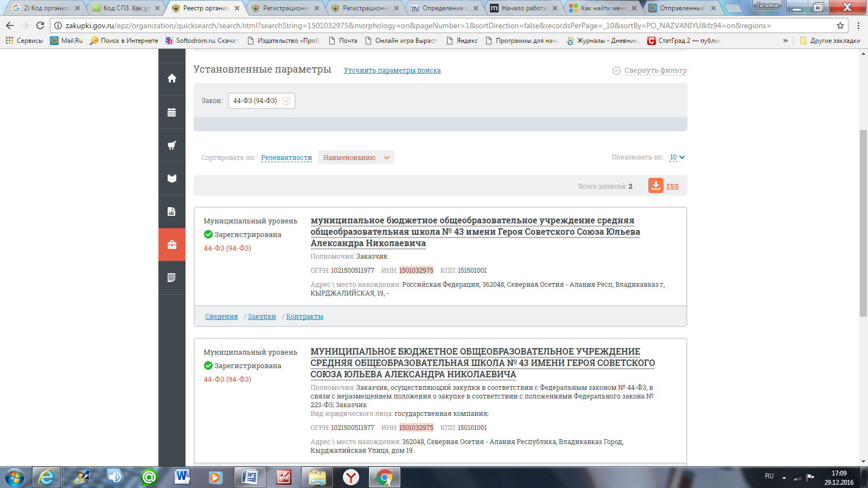The width and height of the screenshot is (868, 488).
Task: Remove the 44-ФЗ (94-ФЗ) filter tag
Action: point(286,101)
